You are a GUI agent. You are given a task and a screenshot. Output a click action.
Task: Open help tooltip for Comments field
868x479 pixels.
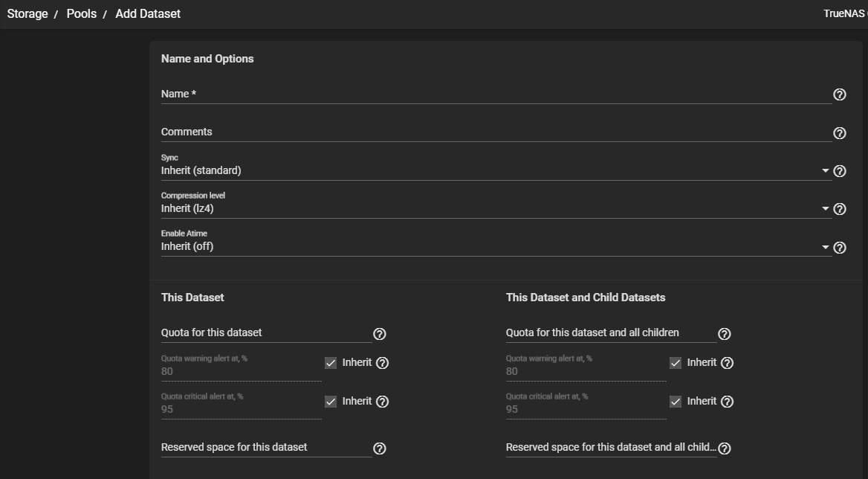pos(840,133)
